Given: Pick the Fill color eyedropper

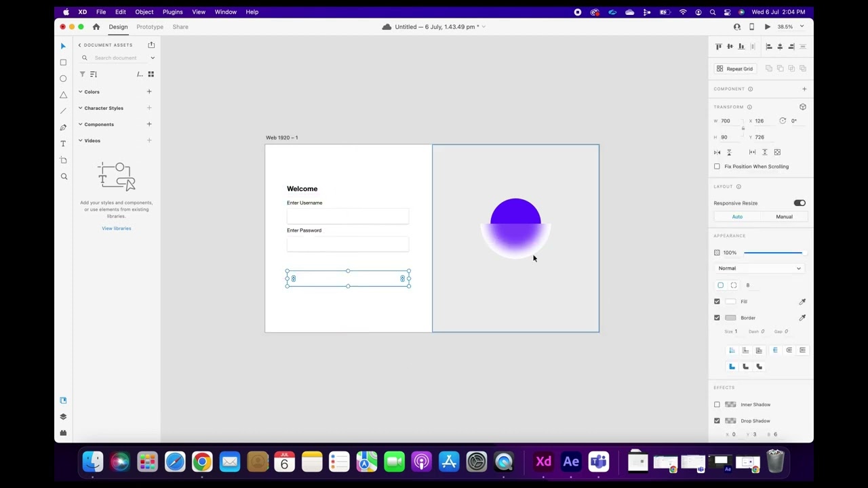Looking at the screenshot, I should point(802,302).
